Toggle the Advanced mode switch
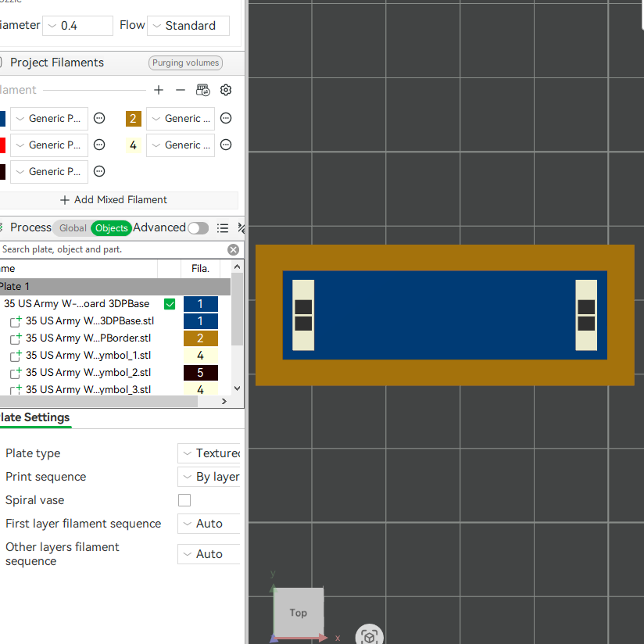The width and height of the screenshot is (644, 644). (199, 228)
